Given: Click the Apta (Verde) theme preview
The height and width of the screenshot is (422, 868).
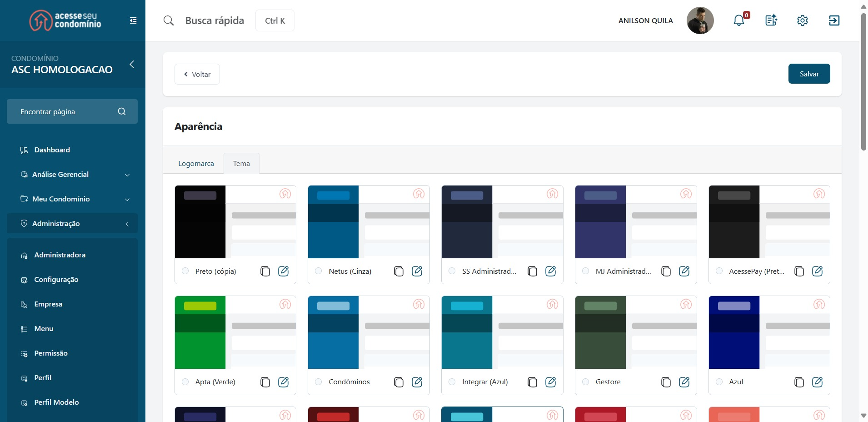Looking at the screenshot, I should point(235,332).
